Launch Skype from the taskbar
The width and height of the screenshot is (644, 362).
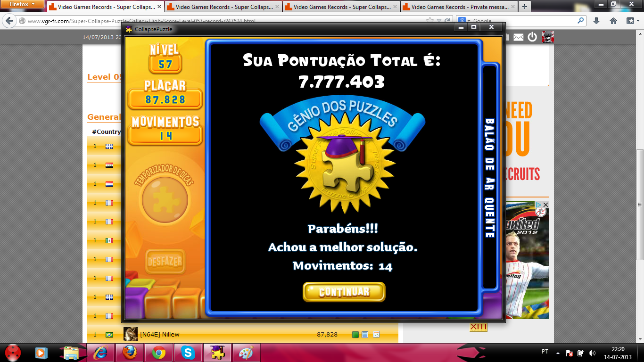pyautogui.click(x=188, y=353)
